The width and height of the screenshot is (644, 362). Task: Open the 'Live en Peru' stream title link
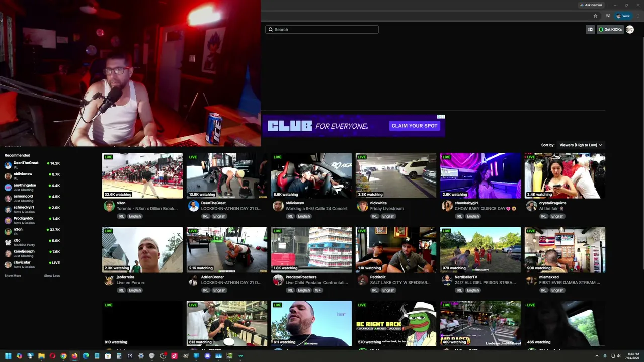point(131,283)
